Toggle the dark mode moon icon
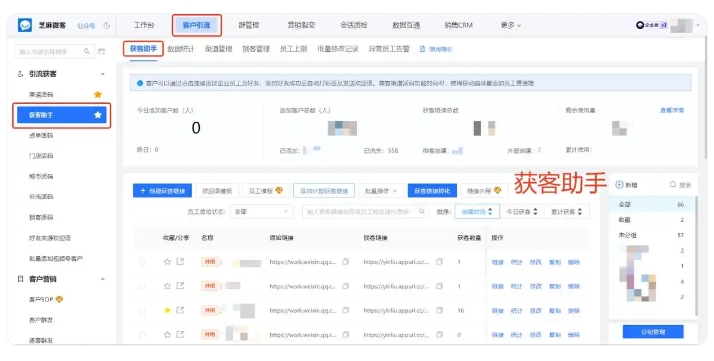 tap(107, 26)
